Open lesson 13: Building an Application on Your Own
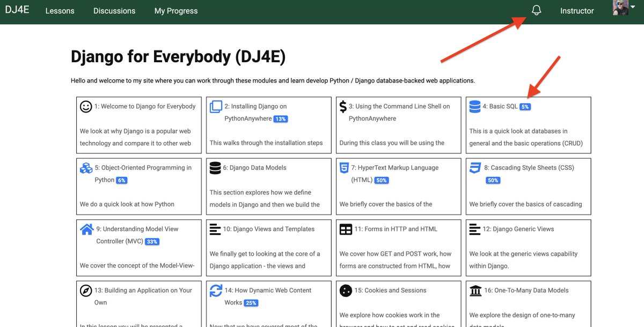The height and width of the screenshot is (327, 644). 143,296
